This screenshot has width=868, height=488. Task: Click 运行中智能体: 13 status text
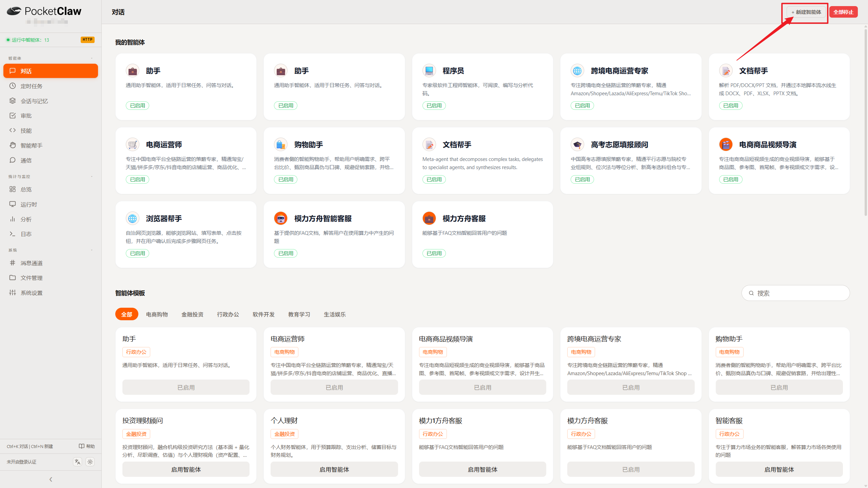tap(30, 40)
